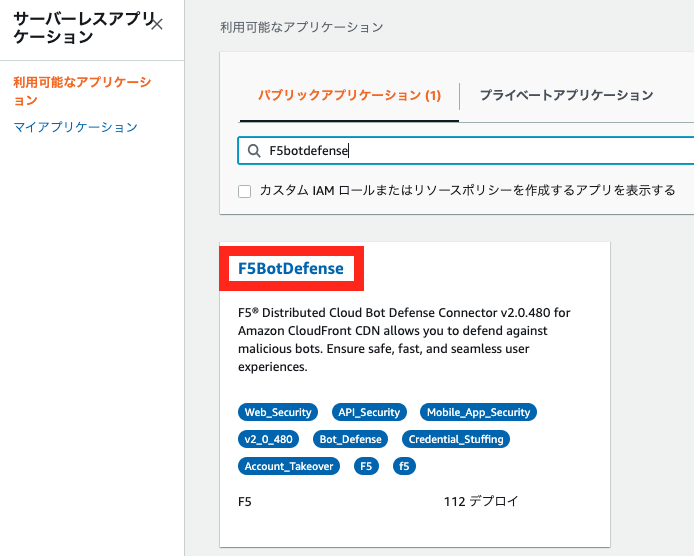Switch to the パブリックアプリケーション tab
This screenshot has height=556, width=694.
349,96
